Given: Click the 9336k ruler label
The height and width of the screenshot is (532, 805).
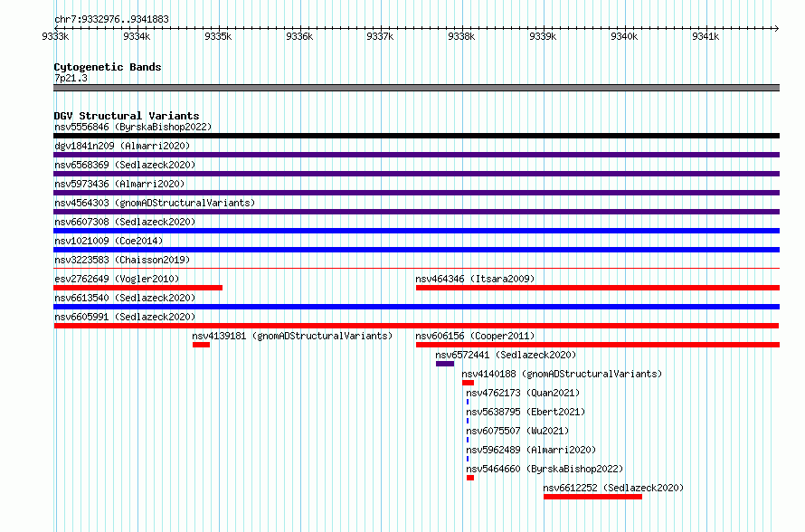Looking at the screenshot, I should (x=299, y=36).
